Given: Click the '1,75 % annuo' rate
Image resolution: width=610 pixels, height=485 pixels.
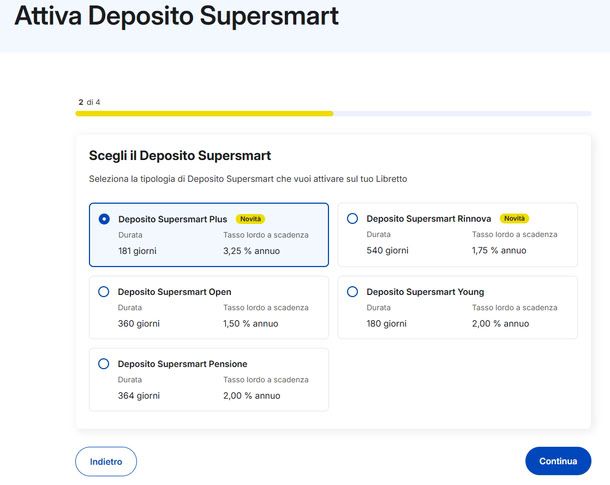Looking at the screenshot, I should pyautogui.click(x=499, y=250).
